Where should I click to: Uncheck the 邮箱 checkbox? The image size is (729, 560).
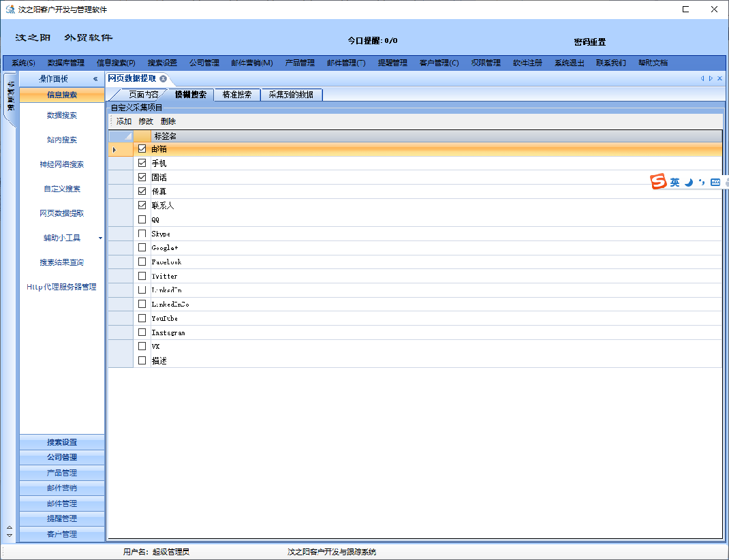pos(142,149)
